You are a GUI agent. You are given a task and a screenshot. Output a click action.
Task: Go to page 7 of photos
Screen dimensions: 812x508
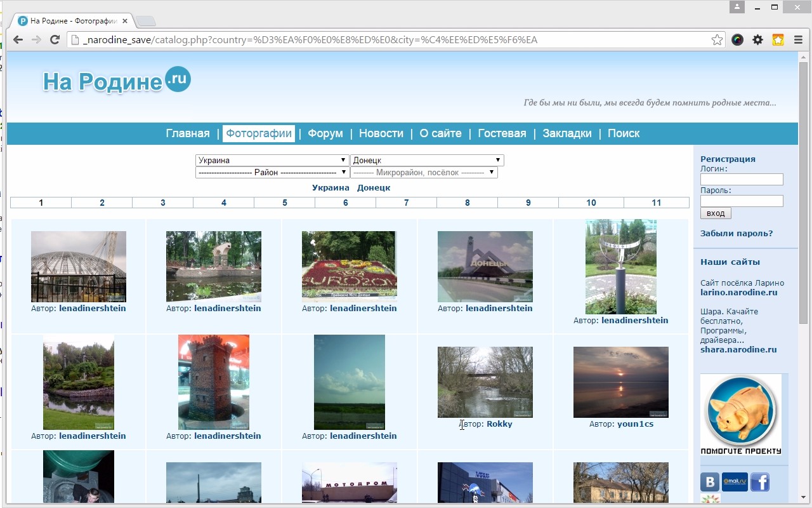[x=407, y=203]
